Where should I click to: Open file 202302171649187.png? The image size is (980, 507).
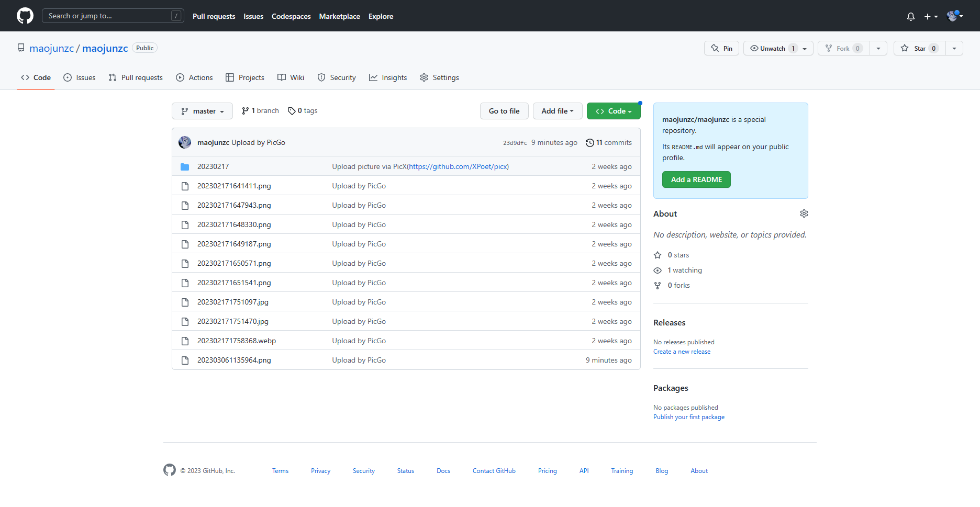(x=234, y=244)
